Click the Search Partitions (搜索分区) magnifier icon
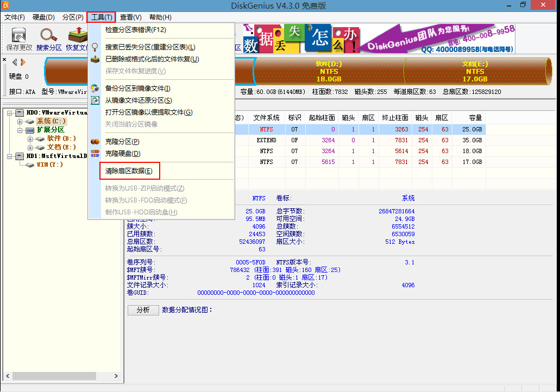Screen dimensions: 560x392 (x=48, y=35)
